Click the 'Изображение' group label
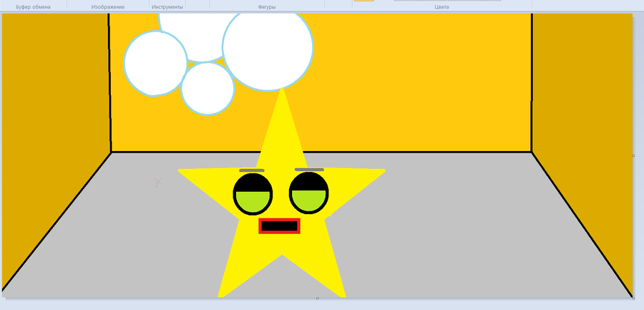The width and height of the screenshot is (644, 310). pos(107,7)
